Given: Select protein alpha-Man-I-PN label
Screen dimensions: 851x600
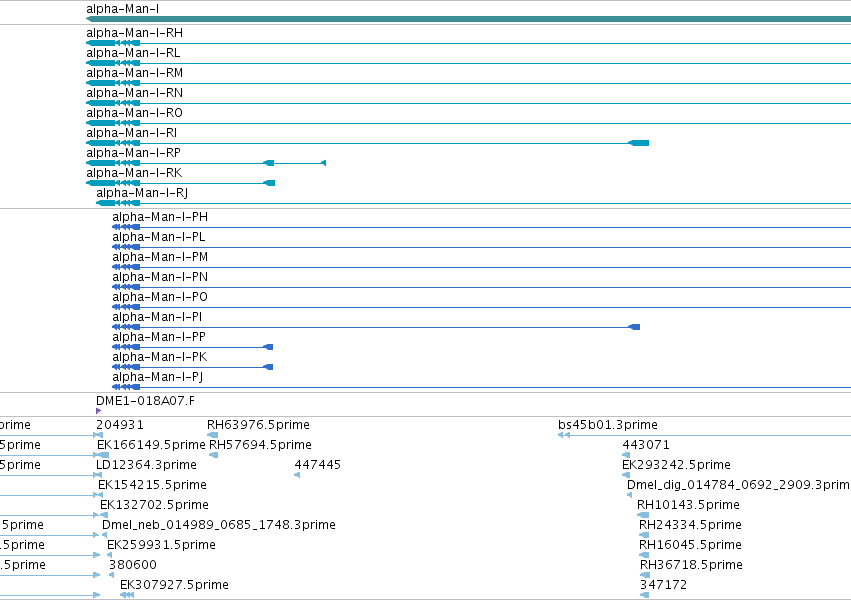Looking at the screenshot, I should [x=160, y=278].
